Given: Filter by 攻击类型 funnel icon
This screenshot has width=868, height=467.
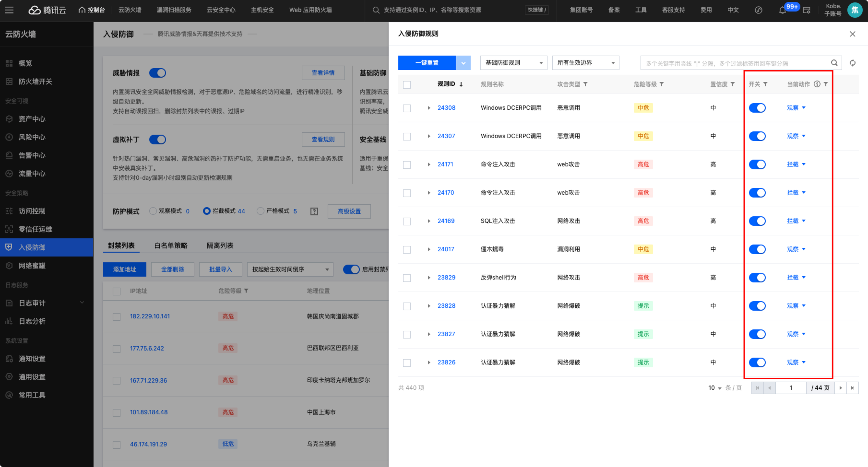Looking at the screenshot, I should [585, 84].
